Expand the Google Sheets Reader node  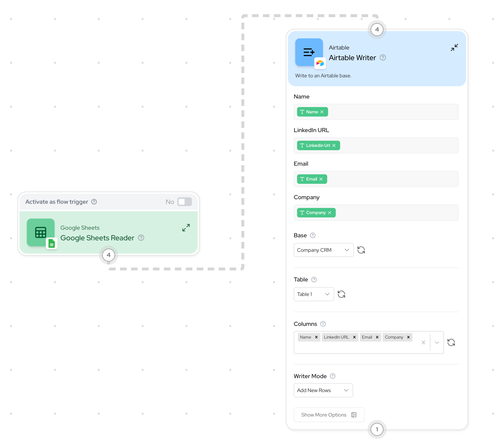point(186,228)
